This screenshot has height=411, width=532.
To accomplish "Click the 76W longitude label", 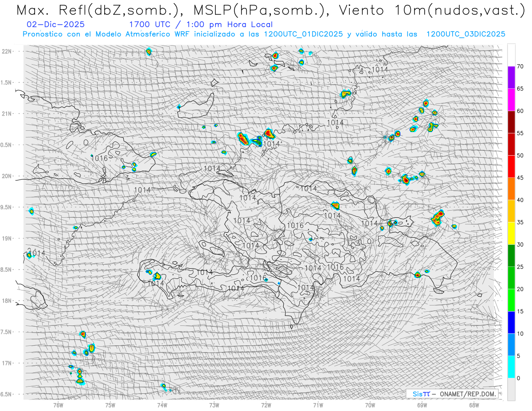I will click(58, 405).
